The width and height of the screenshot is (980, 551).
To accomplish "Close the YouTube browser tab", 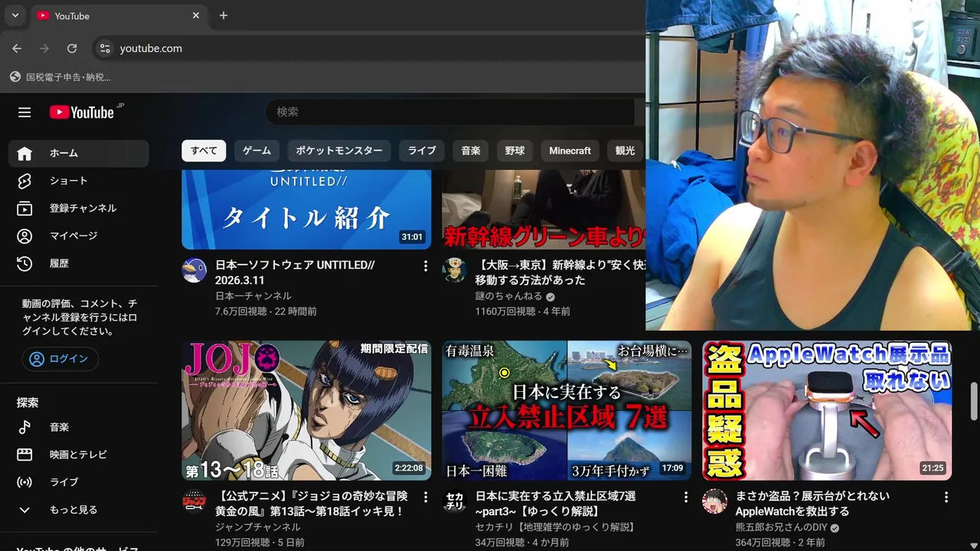I will click(x=196, y=15).
